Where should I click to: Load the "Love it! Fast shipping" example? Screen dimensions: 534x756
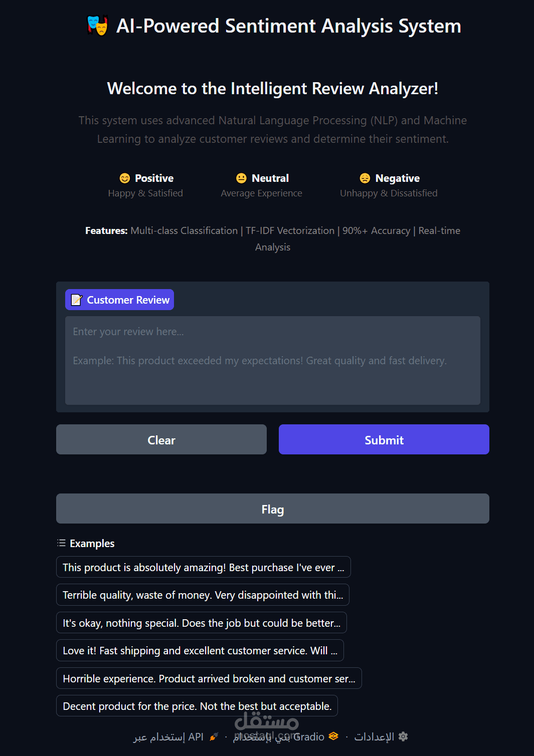(x=200, y=650)
